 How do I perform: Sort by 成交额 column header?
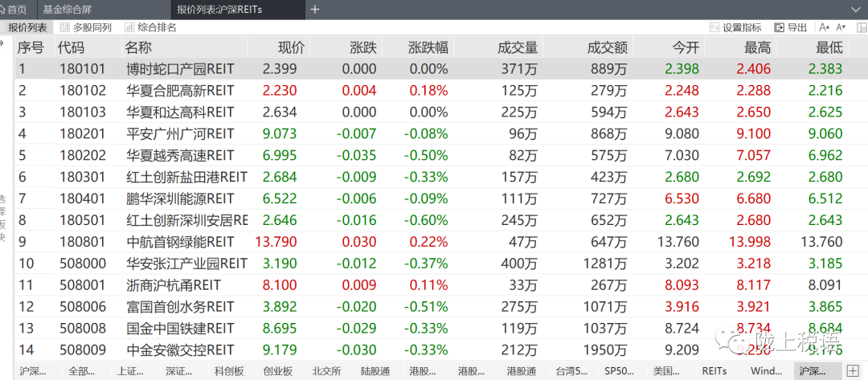pos(608,48)
